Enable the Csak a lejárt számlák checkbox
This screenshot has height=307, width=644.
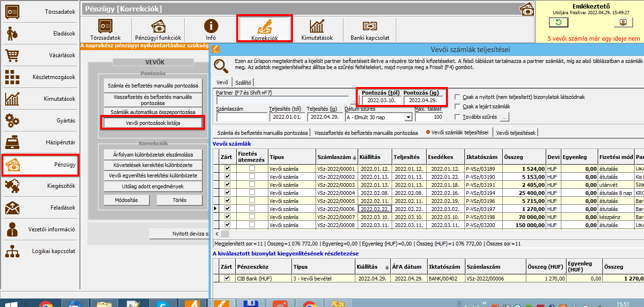click(457, 107)
